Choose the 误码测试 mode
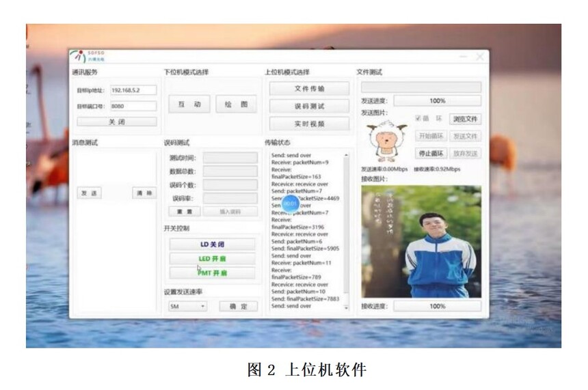The image size is (588, 390). point(309,107)
